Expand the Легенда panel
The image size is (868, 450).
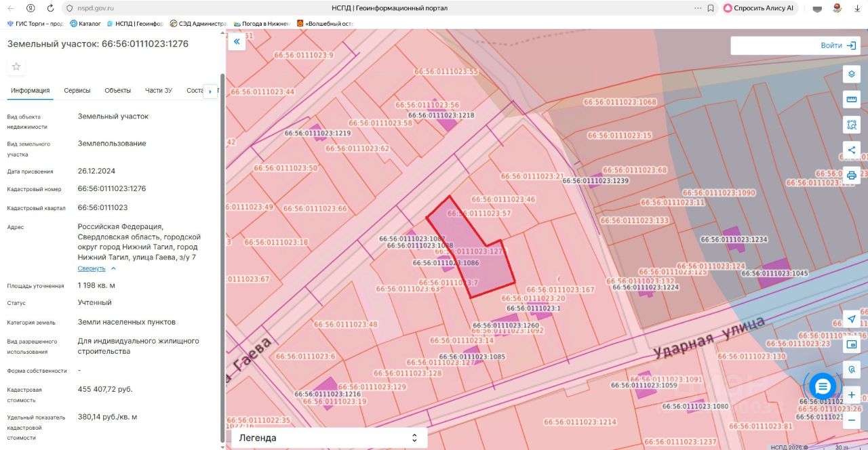tap(330, 438)
